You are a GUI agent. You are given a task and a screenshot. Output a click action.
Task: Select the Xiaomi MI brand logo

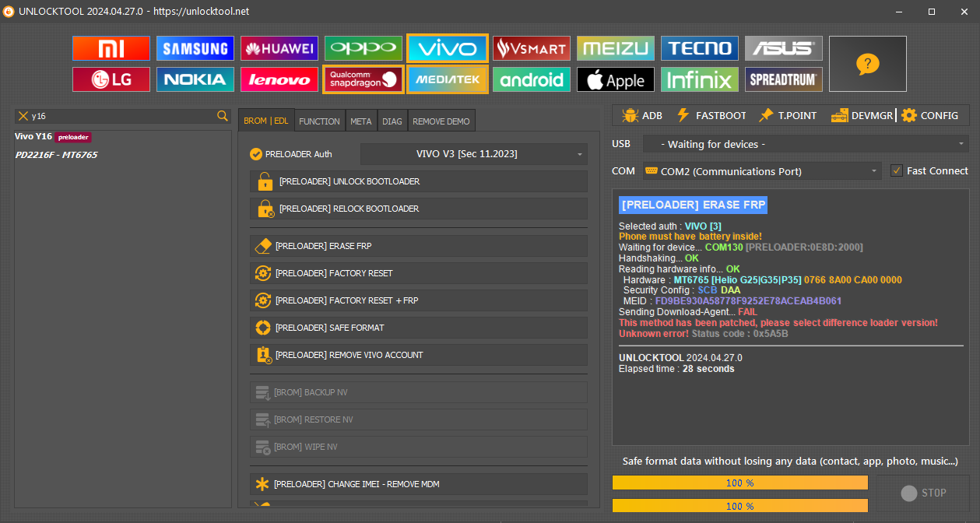[111, 48]
